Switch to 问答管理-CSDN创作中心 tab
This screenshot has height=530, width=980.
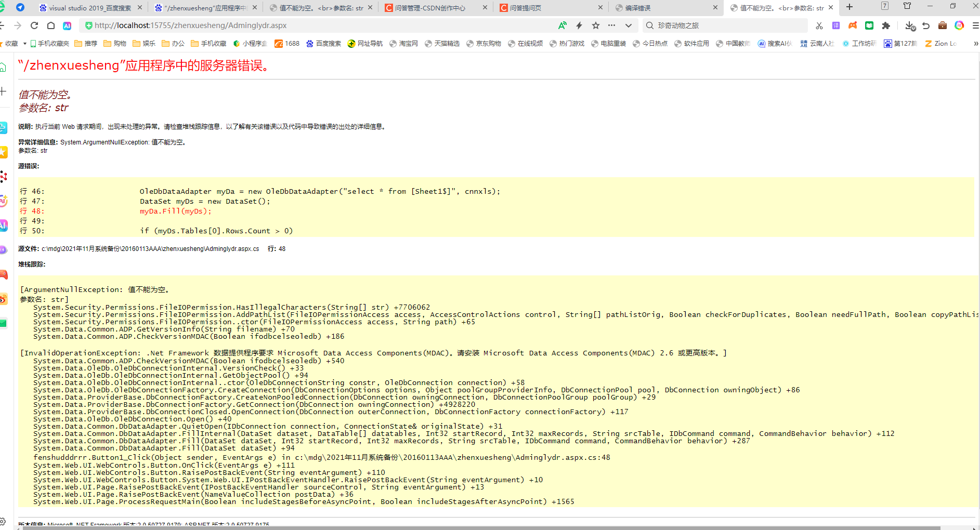coord(430,8)
